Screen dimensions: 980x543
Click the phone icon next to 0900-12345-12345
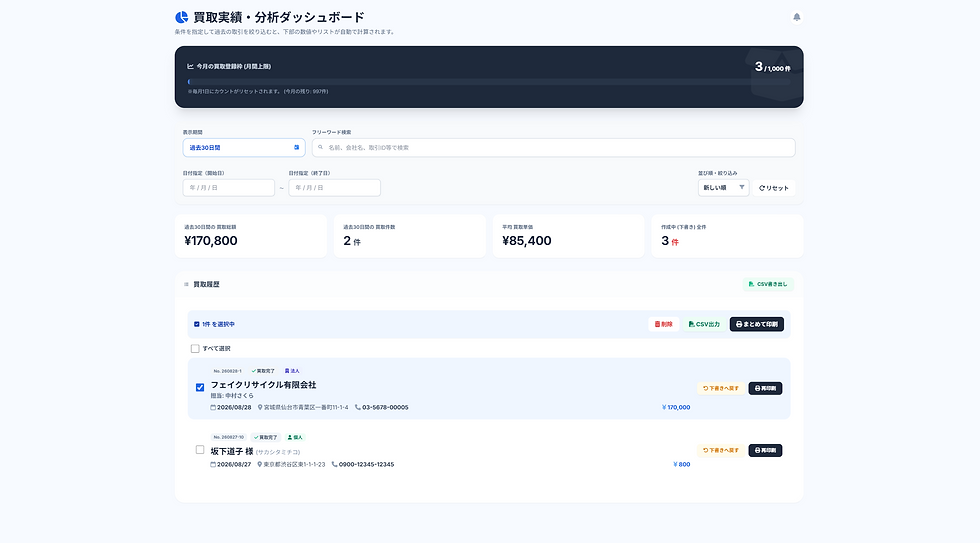(x=334, y=464)
